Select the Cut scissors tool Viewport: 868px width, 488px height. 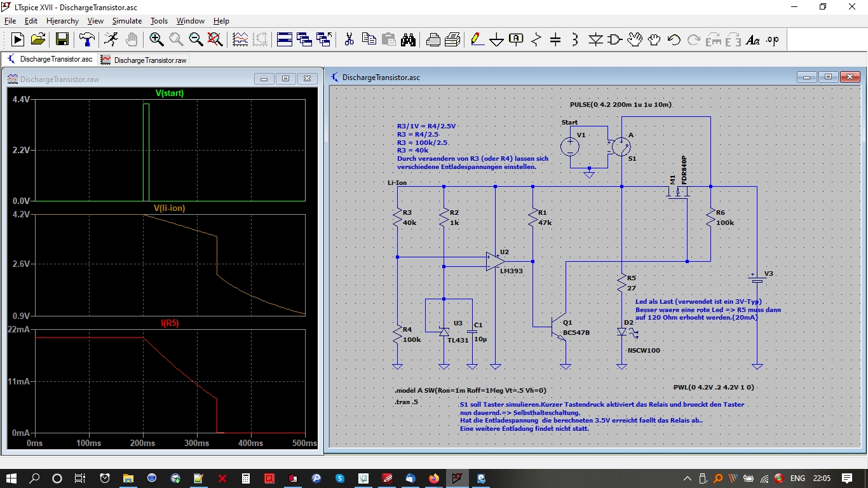[x=349, y=39]
